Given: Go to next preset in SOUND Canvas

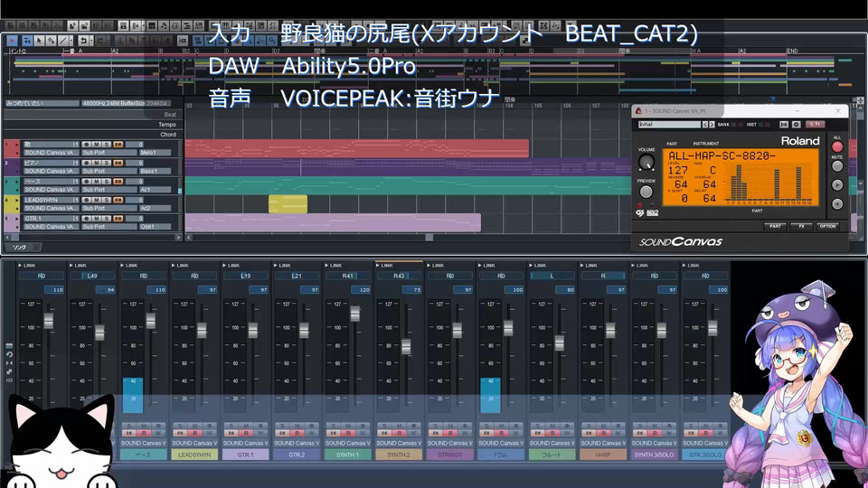Looking at the screenshot, I should point(712,125).
